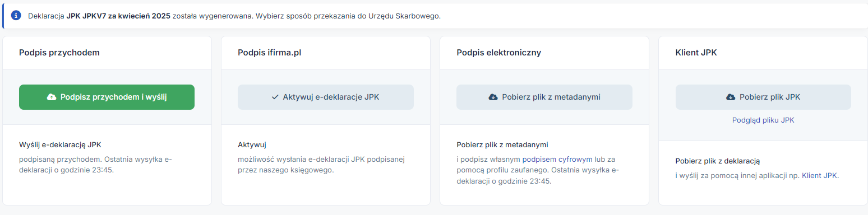Click the cloud upload icon on the green button

(51, 97)
